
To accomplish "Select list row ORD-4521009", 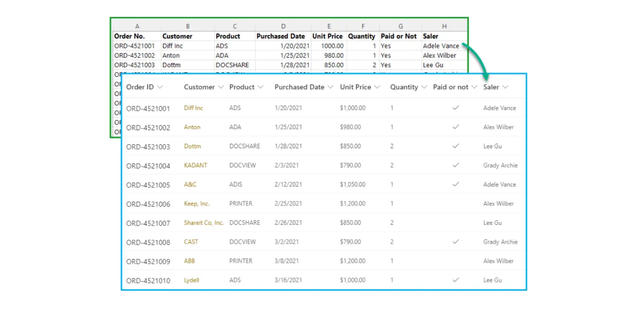I will tap(324, 261).
